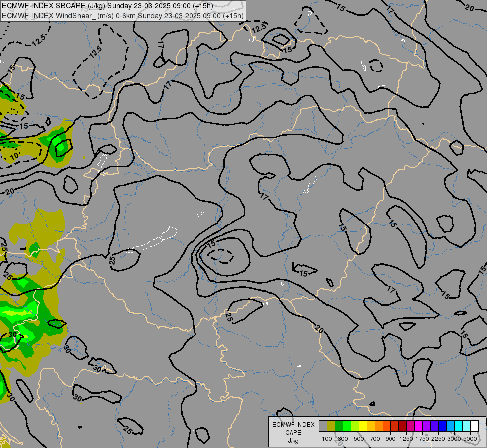This screenshot has width=487, height=448.
Task: Click the 'J/kg' unit label in the legend
Action: pos(293,441)
